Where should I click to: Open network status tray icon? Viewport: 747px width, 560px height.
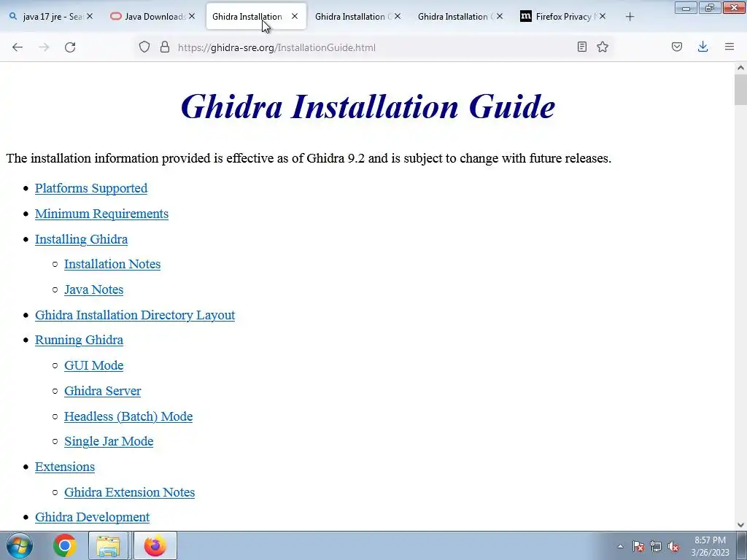point(656,546)
